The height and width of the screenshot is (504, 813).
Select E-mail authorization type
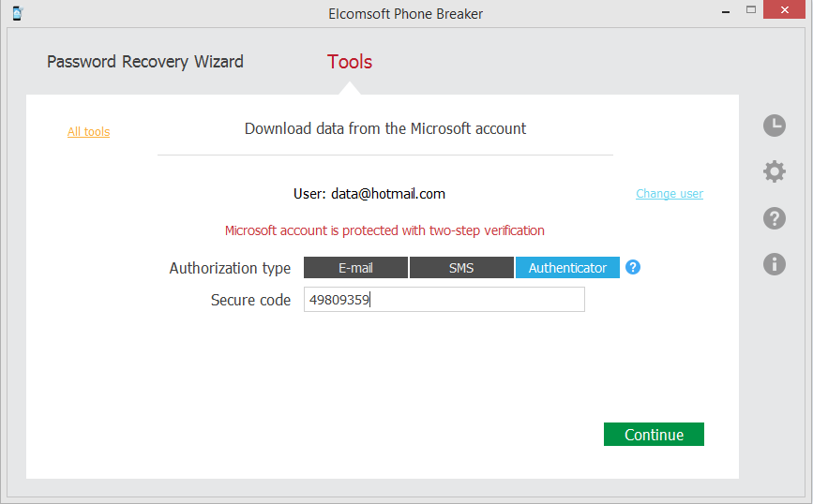pyautogui.click(x=355, y=268)
